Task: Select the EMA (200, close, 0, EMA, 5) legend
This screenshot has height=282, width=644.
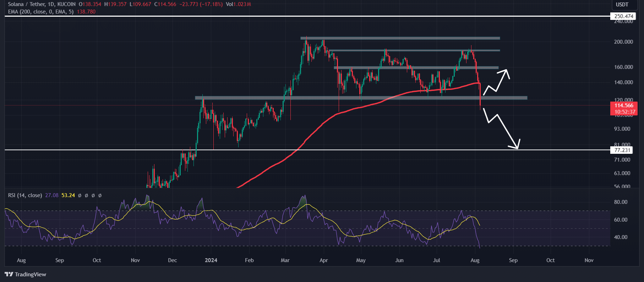Action: click(x=41, y=11)
